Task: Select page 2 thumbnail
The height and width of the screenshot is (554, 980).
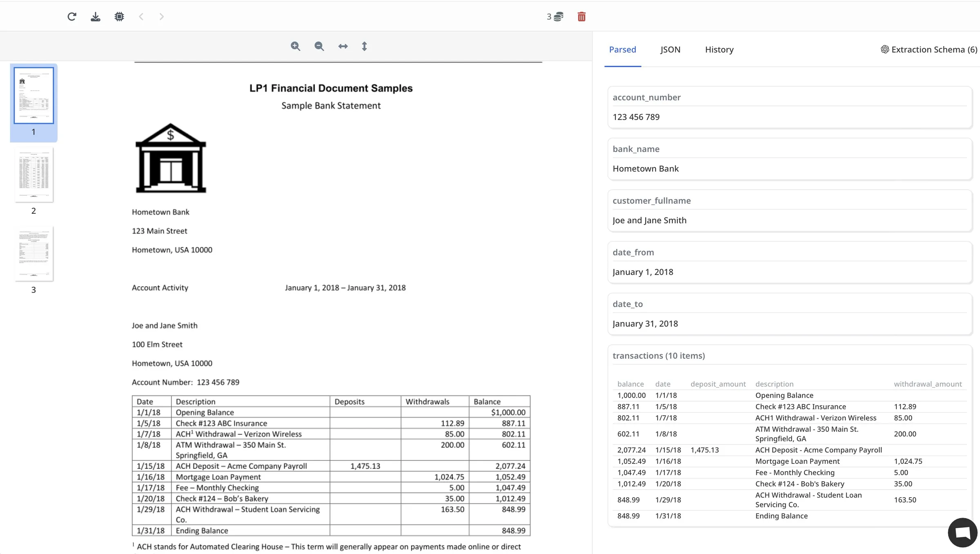Action: pos(34,175)
